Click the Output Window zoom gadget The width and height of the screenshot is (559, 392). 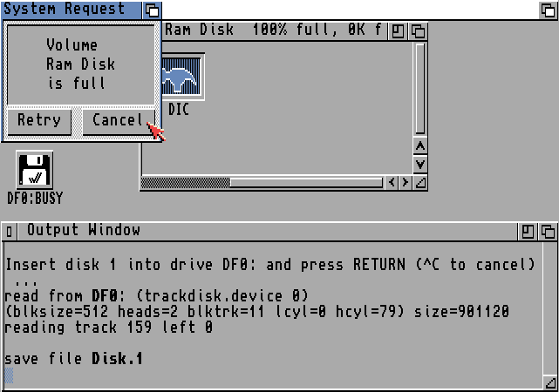[x=528, y=232]
